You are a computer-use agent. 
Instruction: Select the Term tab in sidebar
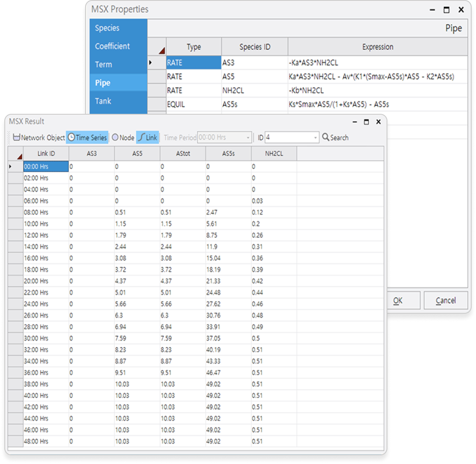103,65
